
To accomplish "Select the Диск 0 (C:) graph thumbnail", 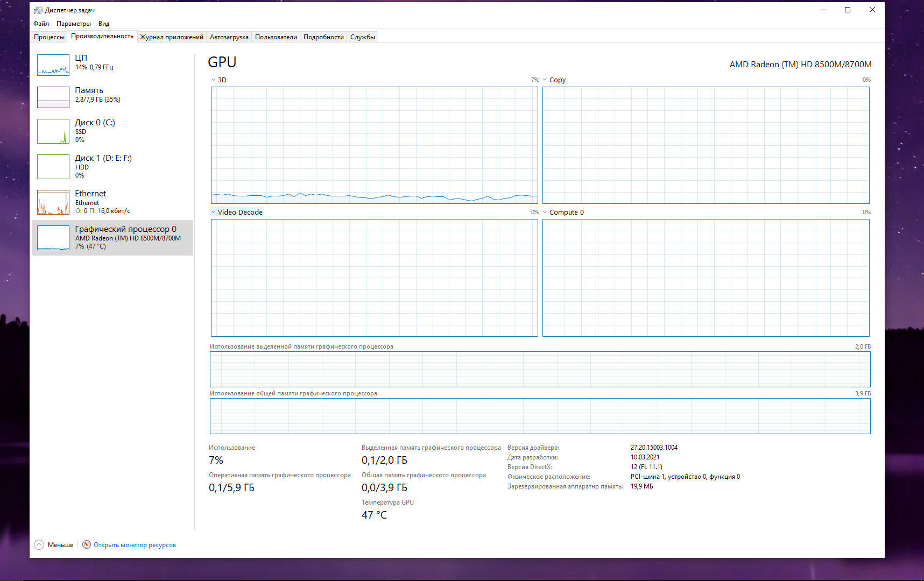I will coord(53,131).
